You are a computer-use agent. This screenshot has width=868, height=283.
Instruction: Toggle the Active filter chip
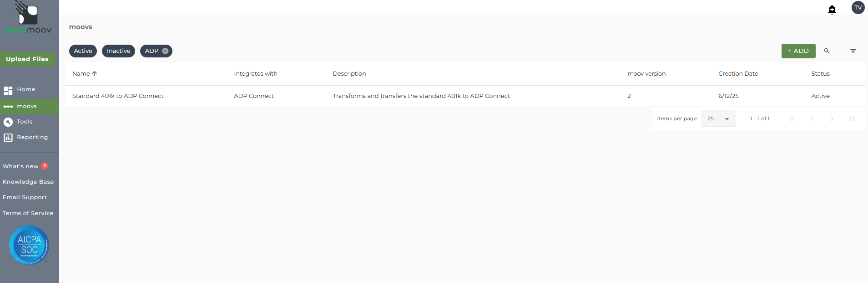[83, 51]
